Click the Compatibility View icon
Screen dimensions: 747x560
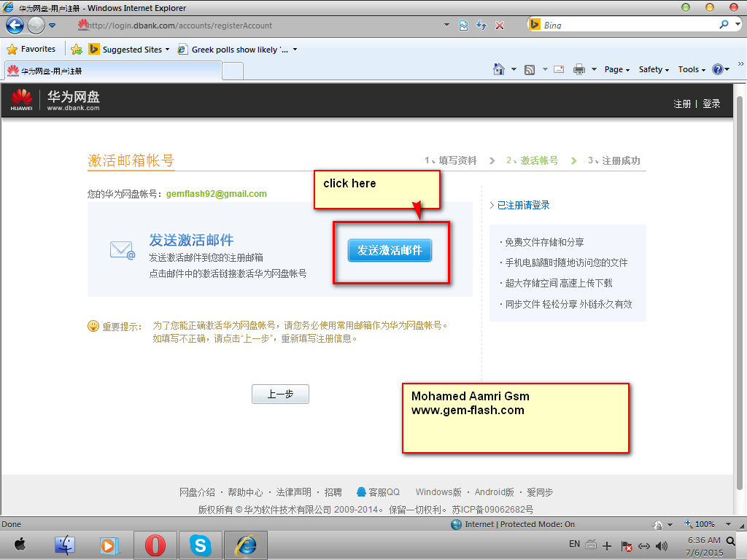463,26
